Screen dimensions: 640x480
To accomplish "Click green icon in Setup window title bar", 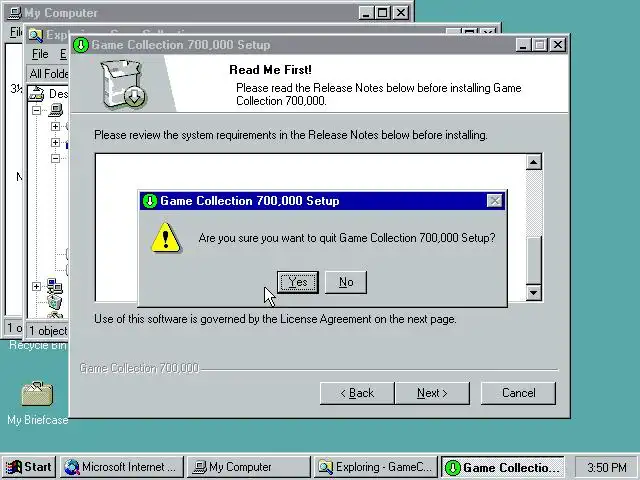I will (x=81, y=45).
